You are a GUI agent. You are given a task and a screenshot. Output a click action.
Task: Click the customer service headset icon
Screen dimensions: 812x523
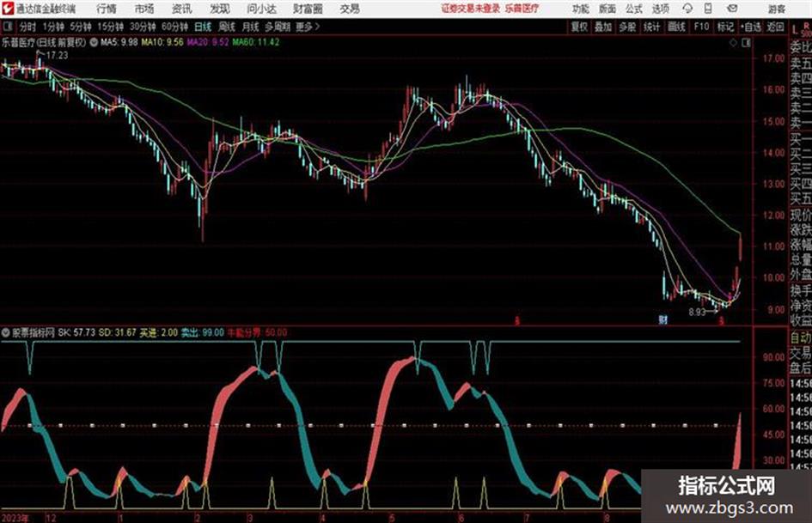point(687,9)
